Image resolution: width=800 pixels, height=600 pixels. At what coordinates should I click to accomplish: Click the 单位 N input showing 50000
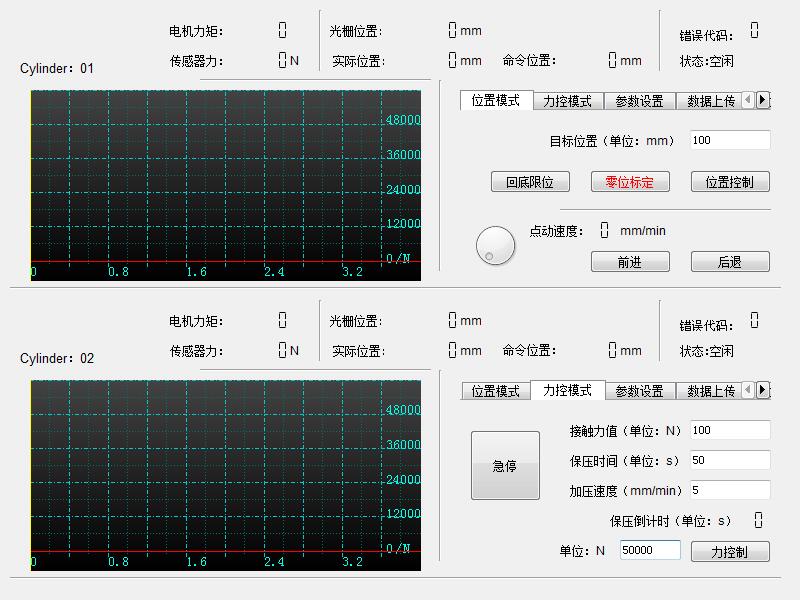[650, 550]
